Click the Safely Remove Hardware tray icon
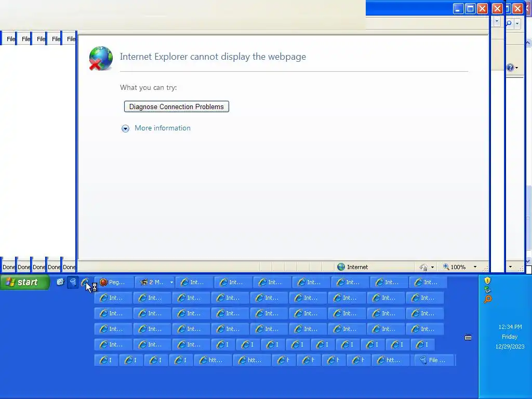 487,290
